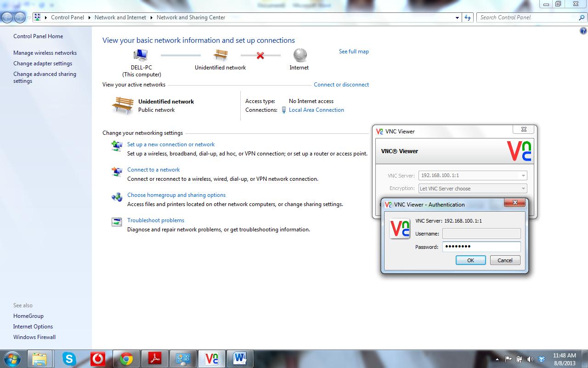Open Windows Explorer from the taskbar

tap(40, 359)
